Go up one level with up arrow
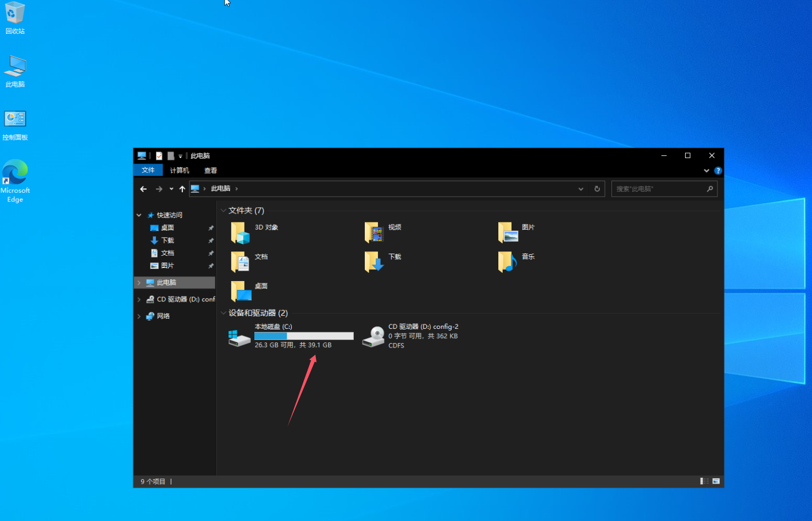812x521 pixels. [x=182, y=189]
